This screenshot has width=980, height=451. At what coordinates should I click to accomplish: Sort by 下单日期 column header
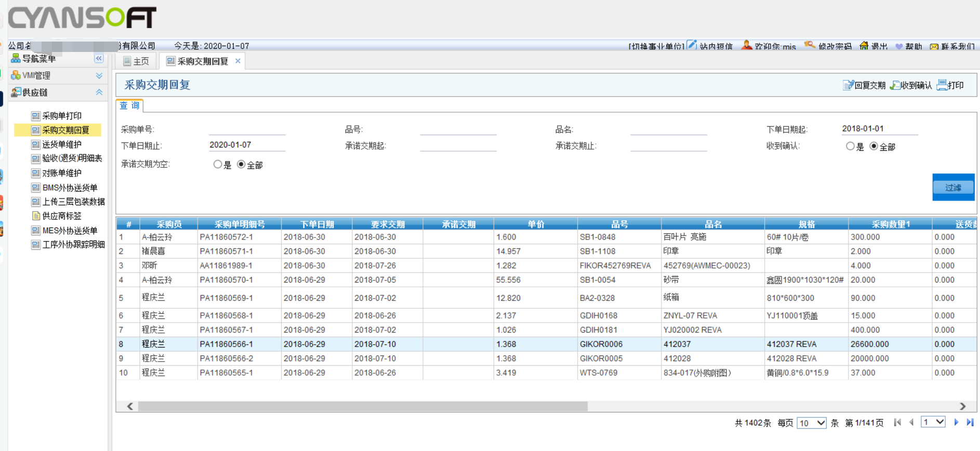[x=317, y=224]
